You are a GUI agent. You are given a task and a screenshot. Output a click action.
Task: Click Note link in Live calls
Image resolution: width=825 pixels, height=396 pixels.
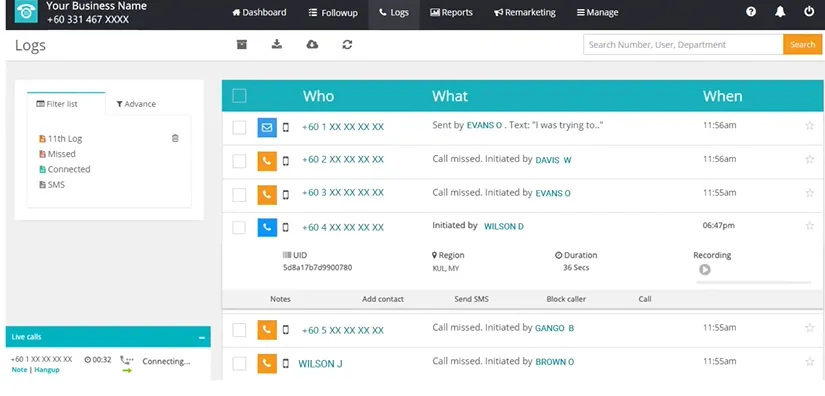pos(19,370)
